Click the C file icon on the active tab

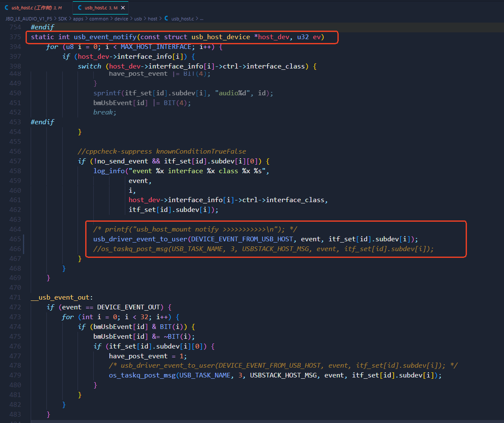(x=80, y=7)
